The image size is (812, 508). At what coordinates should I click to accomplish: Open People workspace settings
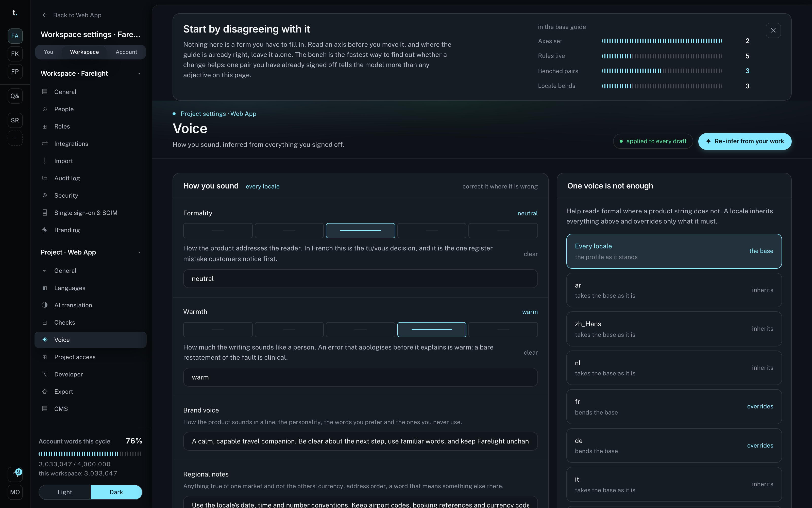point(90,109)
